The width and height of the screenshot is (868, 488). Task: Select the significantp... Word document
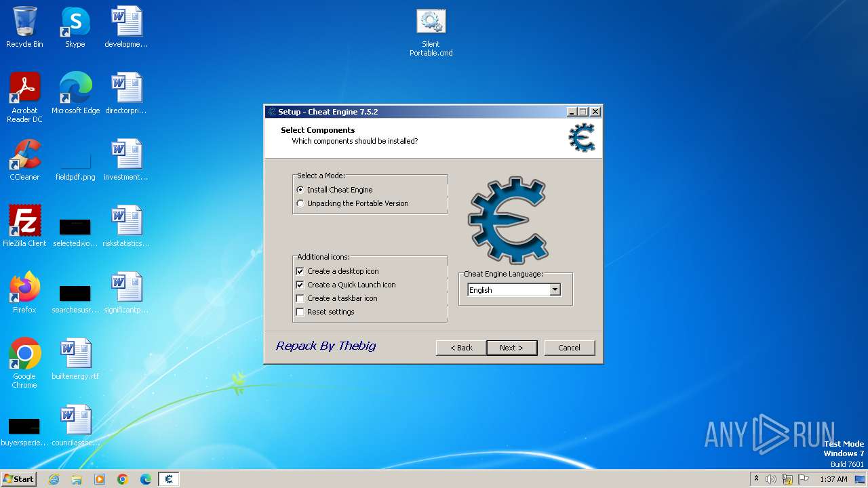click(x=126, y=293)
